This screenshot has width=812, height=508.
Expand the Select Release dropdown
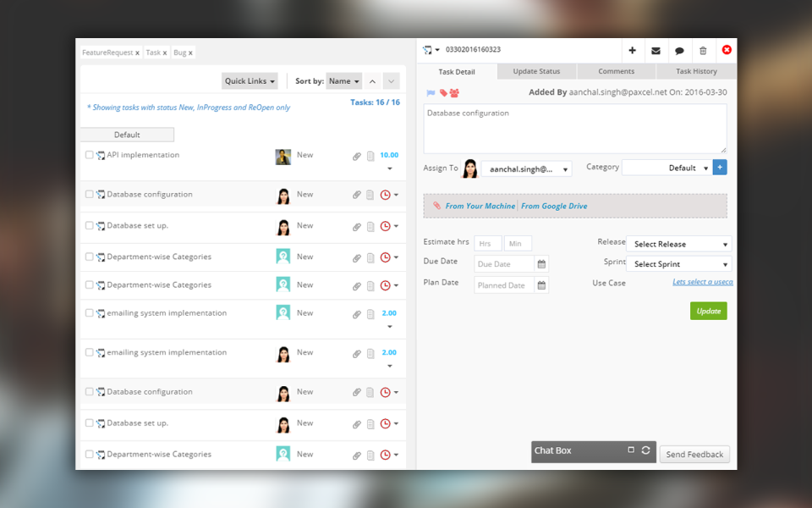pyautogui.click(x=678, y=244)
